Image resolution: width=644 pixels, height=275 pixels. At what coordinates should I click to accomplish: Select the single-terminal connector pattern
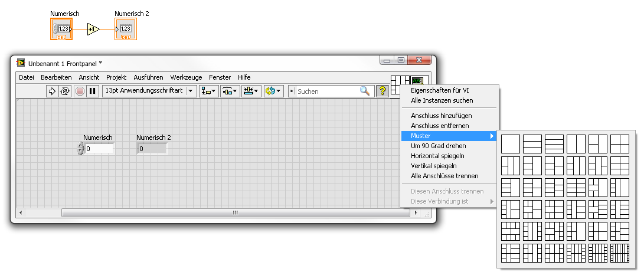(511, 144)
